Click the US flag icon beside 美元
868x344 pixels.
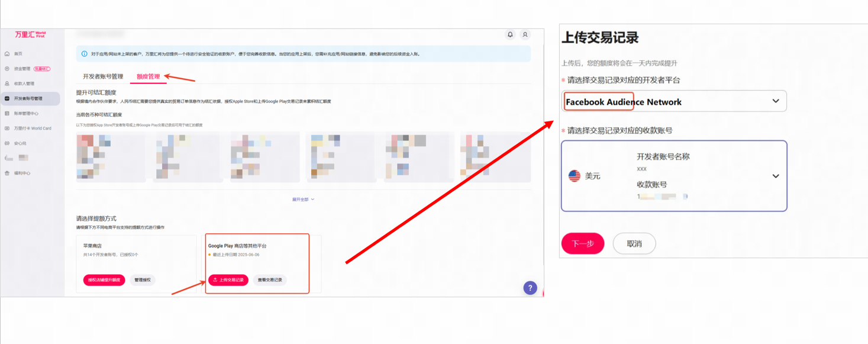pos(574,176)
